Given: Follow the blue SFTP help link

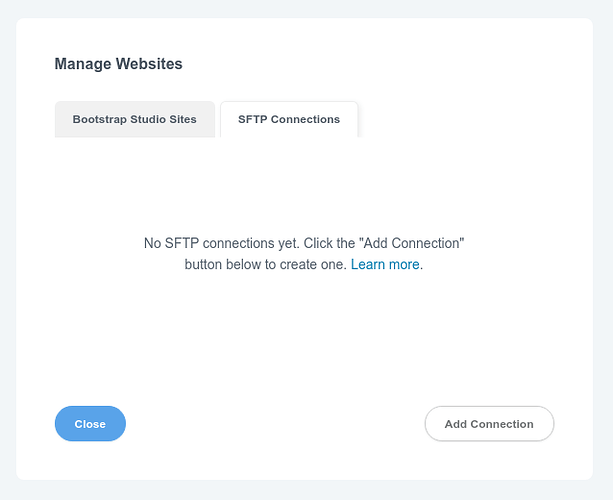Looking at the screenshot, I should point(385,265).
